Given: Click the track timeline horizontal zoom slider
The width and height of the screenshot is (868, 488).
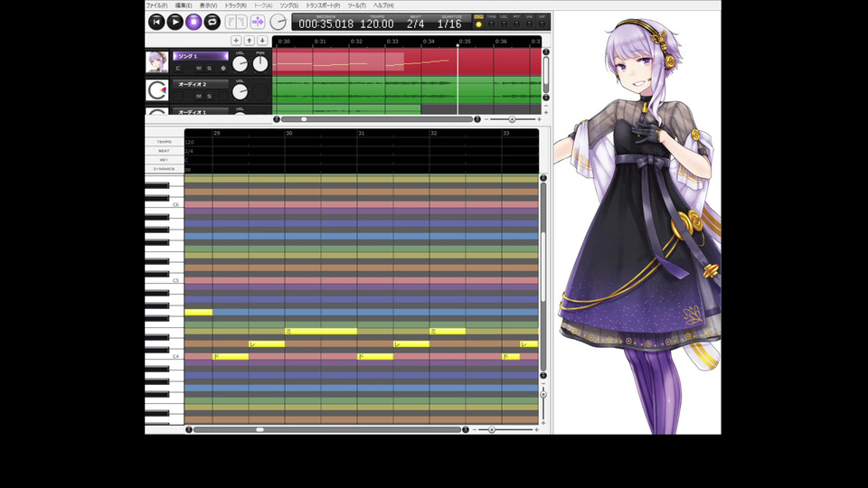Looking at the screenshot, I should [x=512, y=119].
